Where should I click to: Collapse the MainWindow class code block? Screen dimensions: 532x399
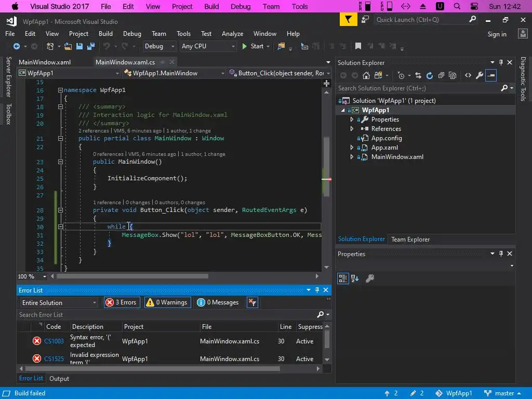(x=60, y=138)
